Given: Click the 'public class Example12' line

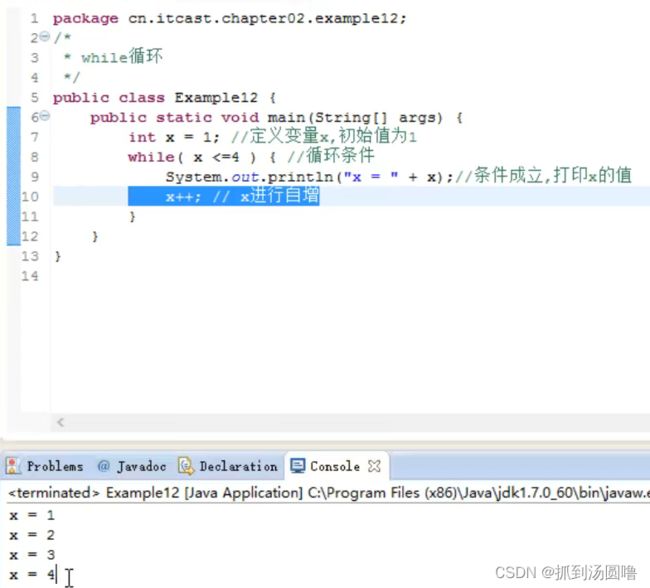Looking at the screenshot, I should click(164, 98).
